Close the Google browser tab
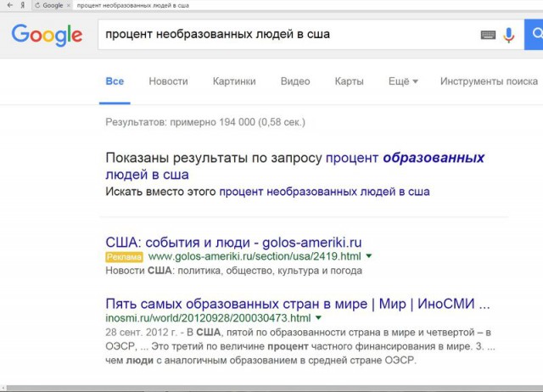This screenshot has width=543, height=392. [x=69, y=5]
